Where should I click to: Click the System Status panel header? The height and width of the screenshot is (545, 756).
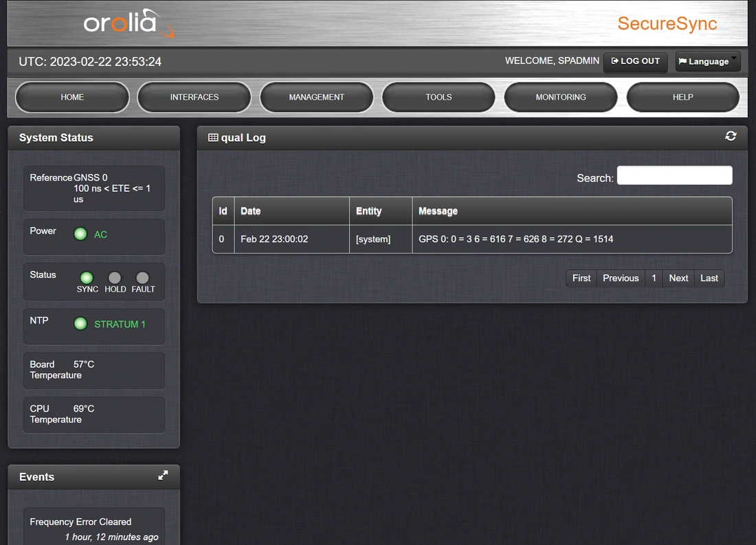coord(94,138)
